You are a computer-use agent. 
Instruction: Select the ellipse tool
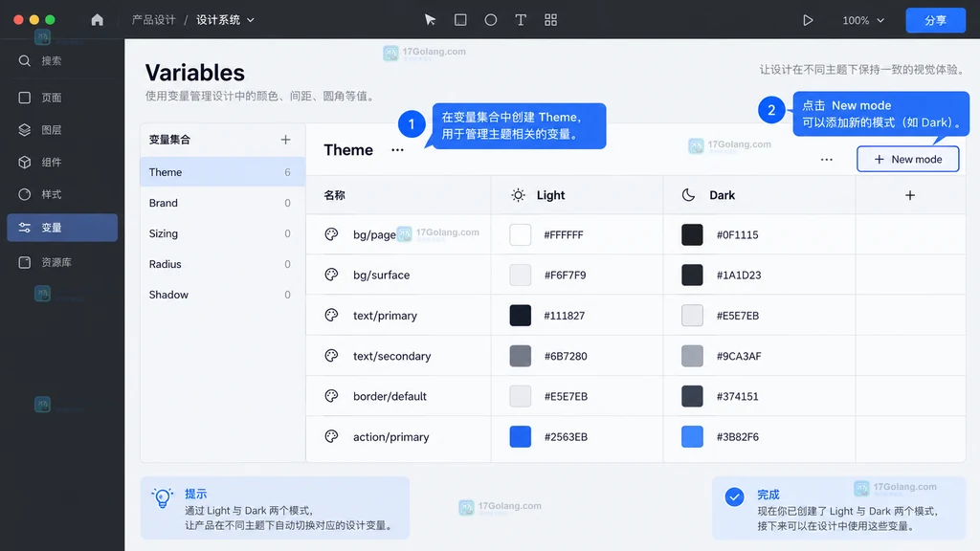(x=491, y=20)
